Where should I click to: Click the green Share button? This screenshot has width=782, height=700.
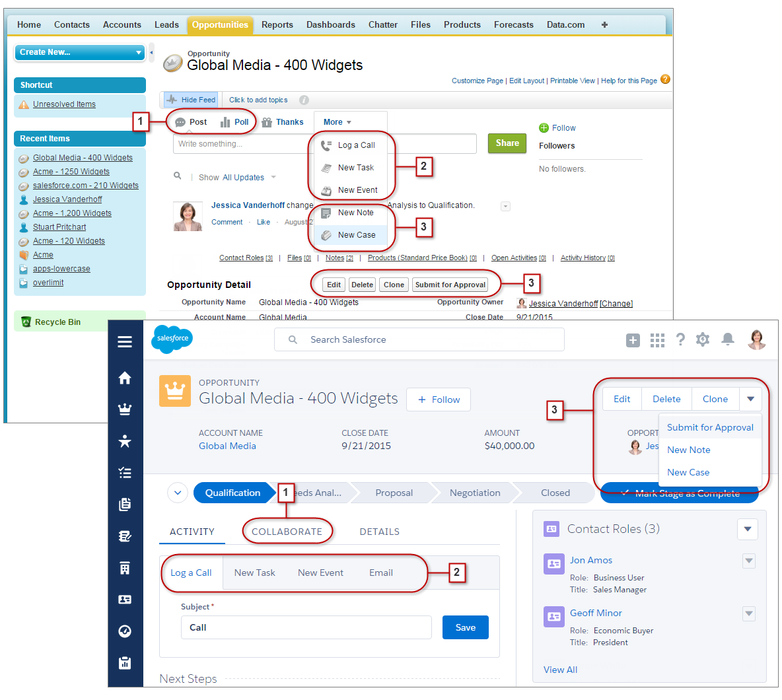click(507, 143)
